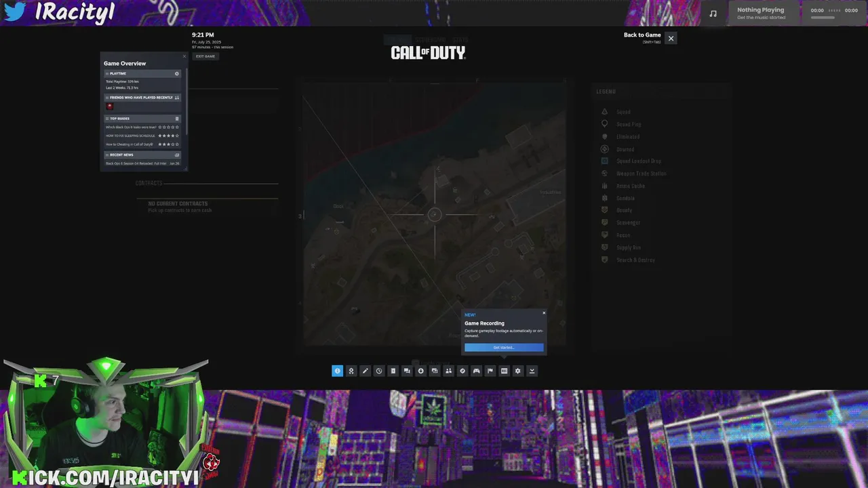Screen dimensions: 868x488
Task: Click 'Bounty' legend entry
Action: click(x=625, y=210)
